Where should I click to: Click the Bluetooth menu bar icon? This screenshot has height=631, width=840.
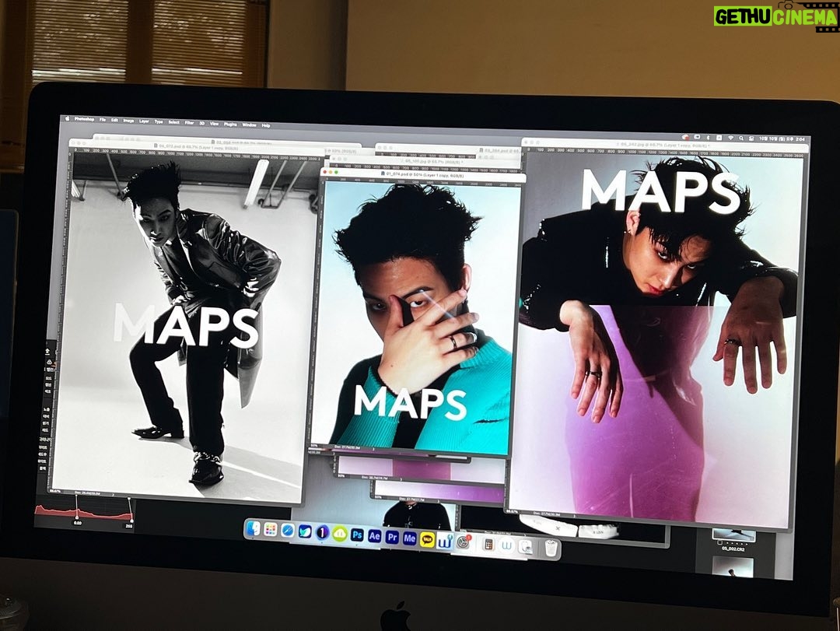pyautogui.click(x=709, y=138)
